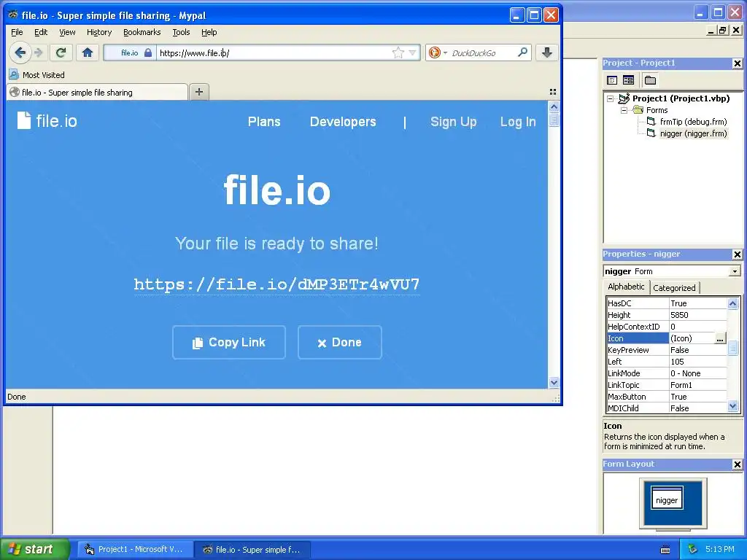Open the View menu in Mypal
This screenshot has height=560, width=747.
click(67, 32)
